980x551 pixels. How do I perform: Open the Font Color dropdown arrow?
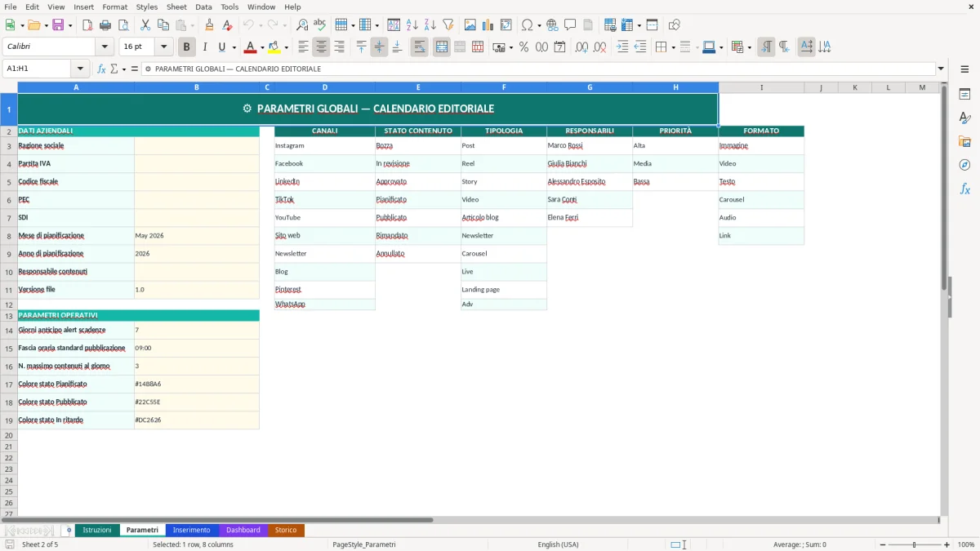pos(261,47)
